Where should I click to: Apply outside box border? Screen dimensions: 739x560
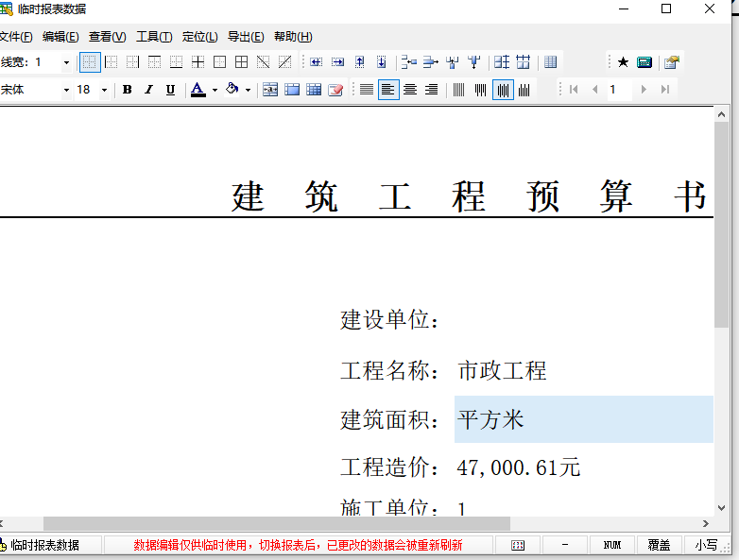[x=219, y=62]
